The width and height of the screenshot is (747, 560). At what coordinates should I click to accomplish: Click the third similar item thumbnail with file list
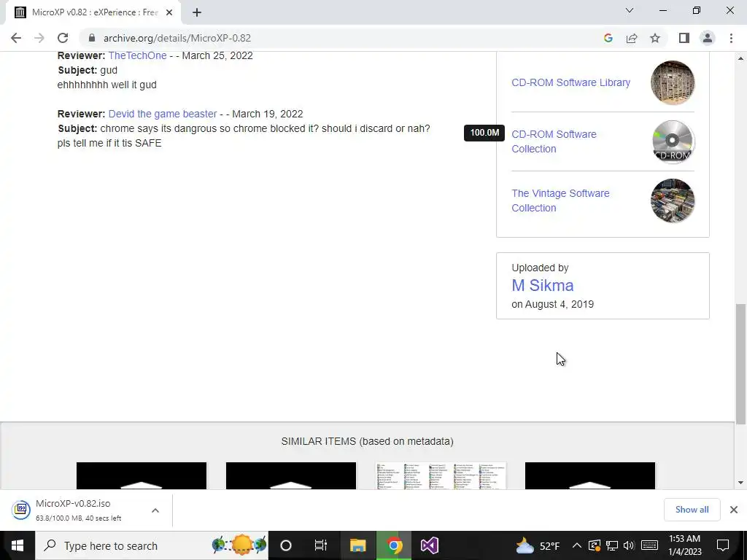(x=441, y=475)
